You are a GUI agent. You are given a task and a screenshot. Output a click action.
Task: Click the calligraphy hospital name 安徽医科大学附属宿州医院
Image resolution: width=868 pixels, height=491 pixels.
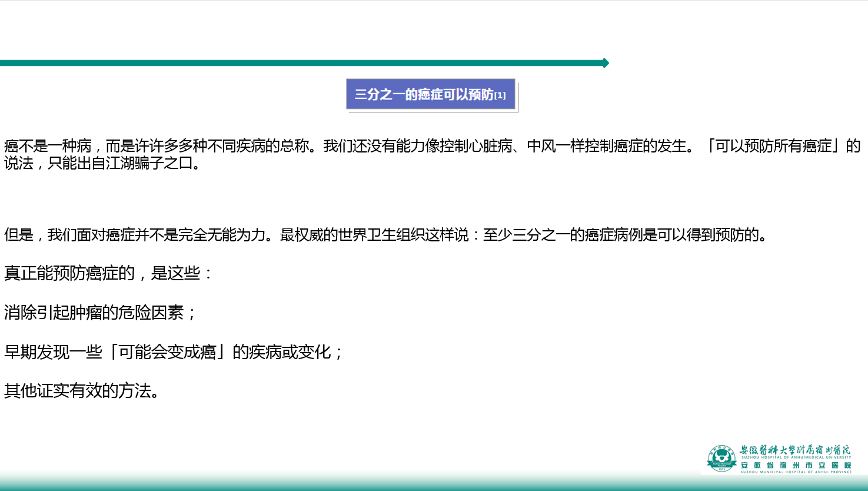795,450
